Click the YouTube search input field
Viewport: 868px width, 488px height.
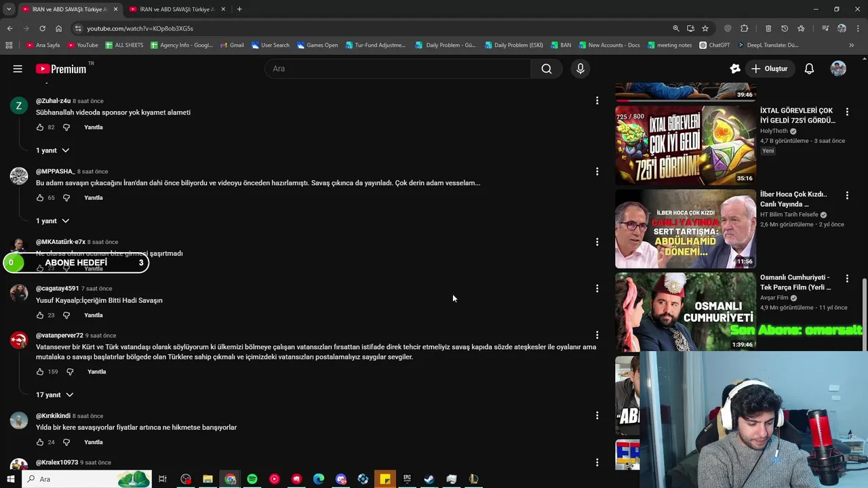(398, 68)
